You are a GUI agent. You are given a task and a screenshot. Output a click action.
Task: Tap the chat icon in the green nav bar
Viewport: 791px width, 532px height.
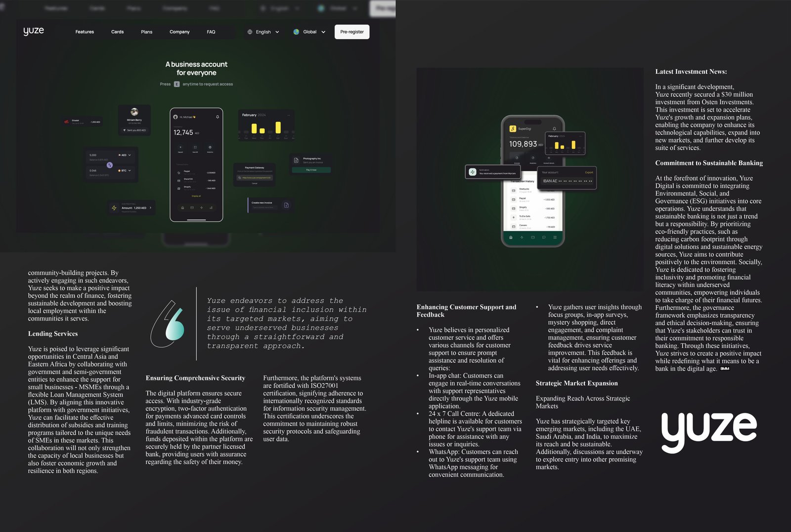544,237
